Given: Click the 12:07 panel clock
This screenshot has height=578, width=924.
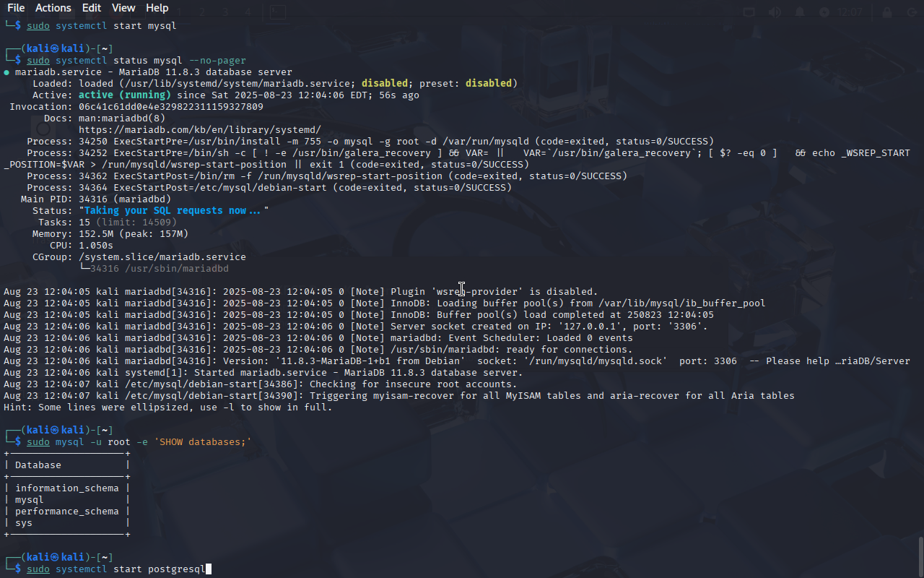Looking at the screenshot, I should click(x=851, y=12).
